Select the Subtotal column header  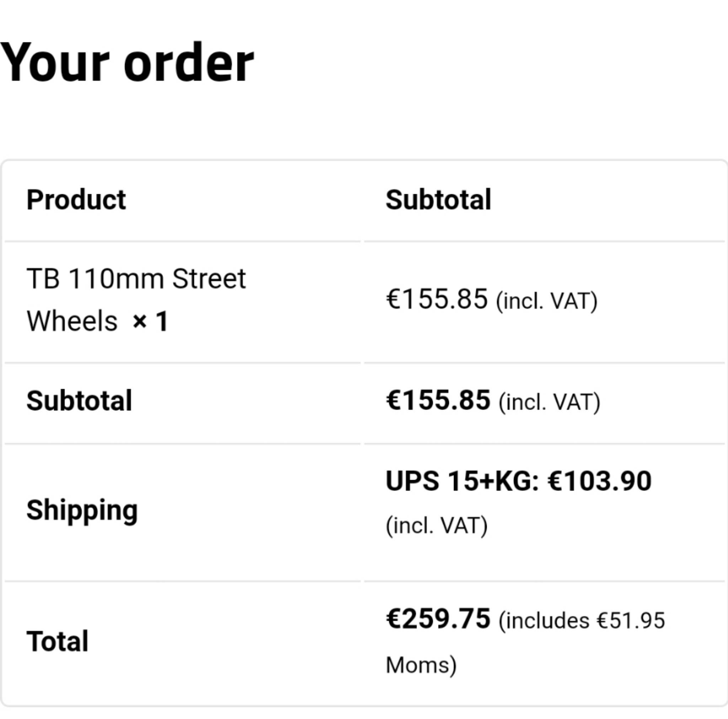439,199
